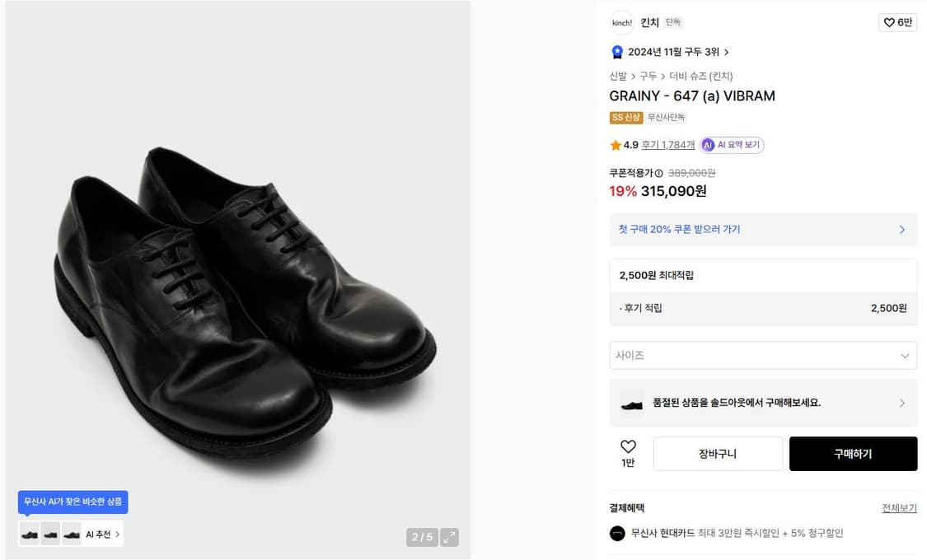Expand the 사이즈 size dropdown
The image size is (927, 560).
coord(762,356)
